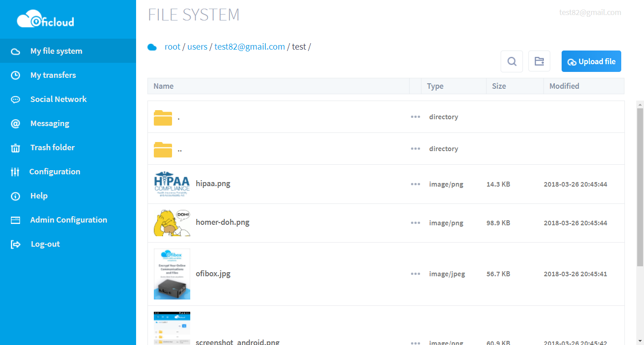Click the info icon beside Help
The image size is (644, 345).
point(15,196)
